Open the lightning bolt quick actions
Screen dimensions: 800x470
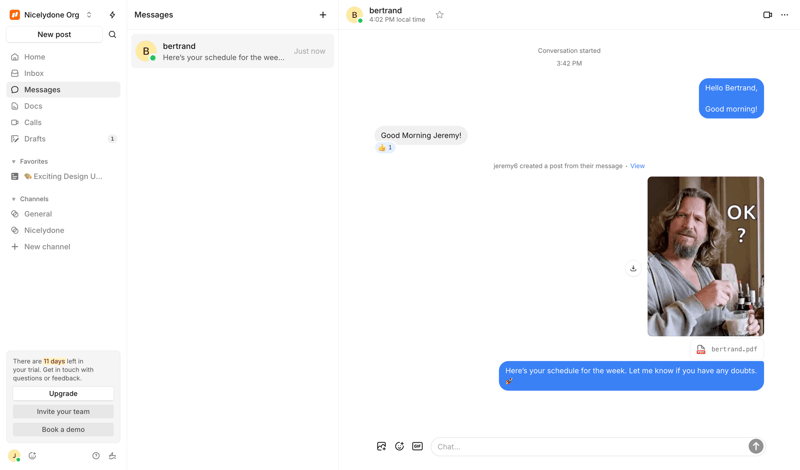click(112, 15)
